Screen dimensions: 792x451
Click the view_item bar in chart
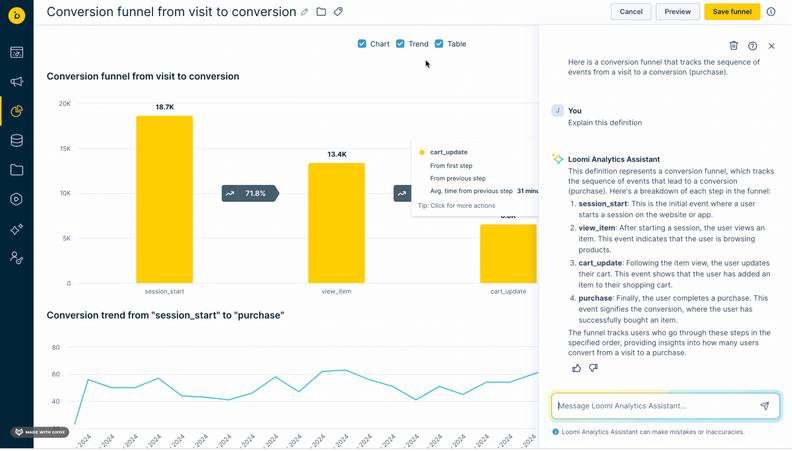point(336,223)
